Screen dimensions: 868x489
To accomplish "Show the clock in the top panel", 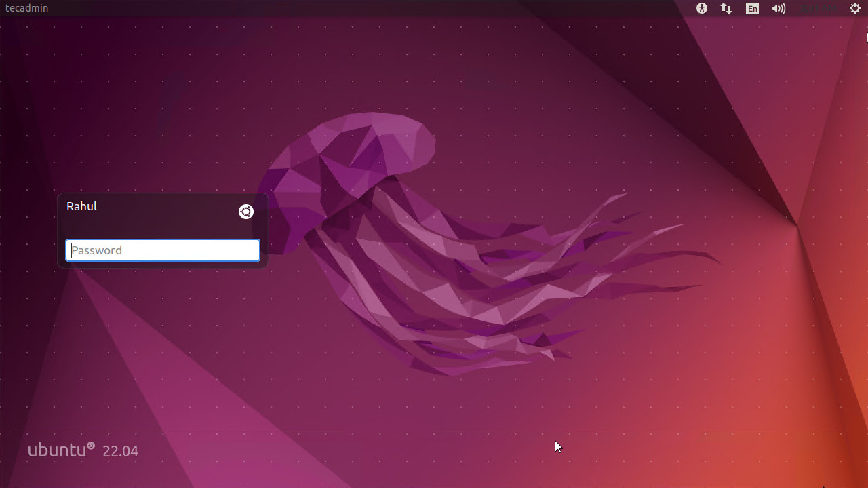I will click(x=818, y=8).
